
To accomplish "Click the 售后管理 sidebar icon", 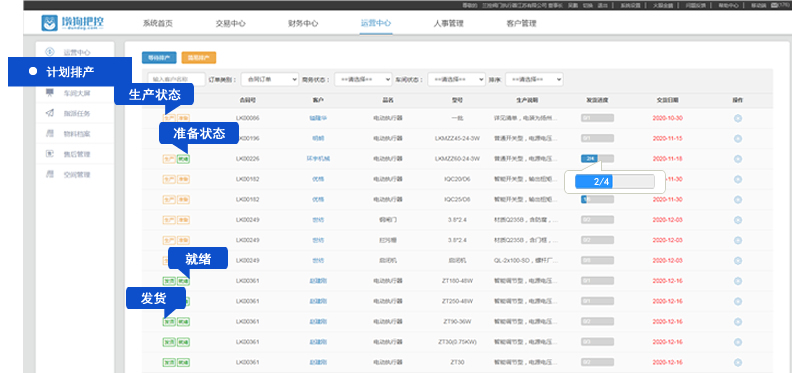I will (x=50, y=154).
